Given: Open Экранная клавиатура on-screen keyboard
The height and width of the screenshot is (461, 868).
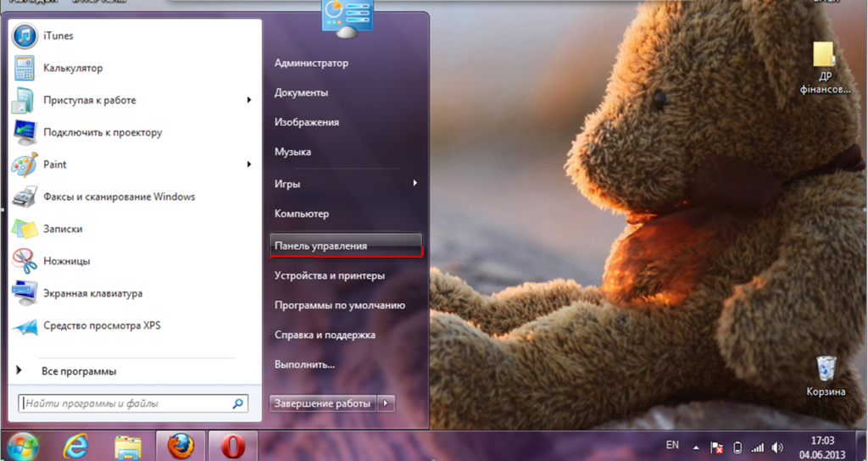Looking at the screenshot, I should (92, 293).
